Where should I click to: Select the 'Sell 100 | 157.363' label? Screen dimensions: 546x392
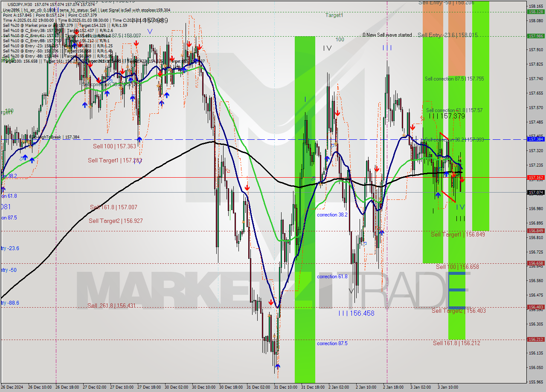(114, 146)
